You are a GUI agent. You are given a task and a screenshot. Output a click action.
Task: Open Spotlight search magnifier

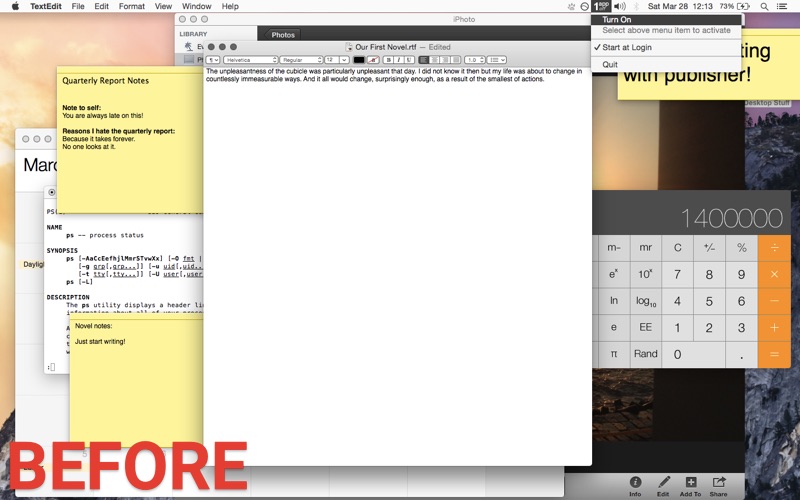pyautogui.click(x=764, y=6)
